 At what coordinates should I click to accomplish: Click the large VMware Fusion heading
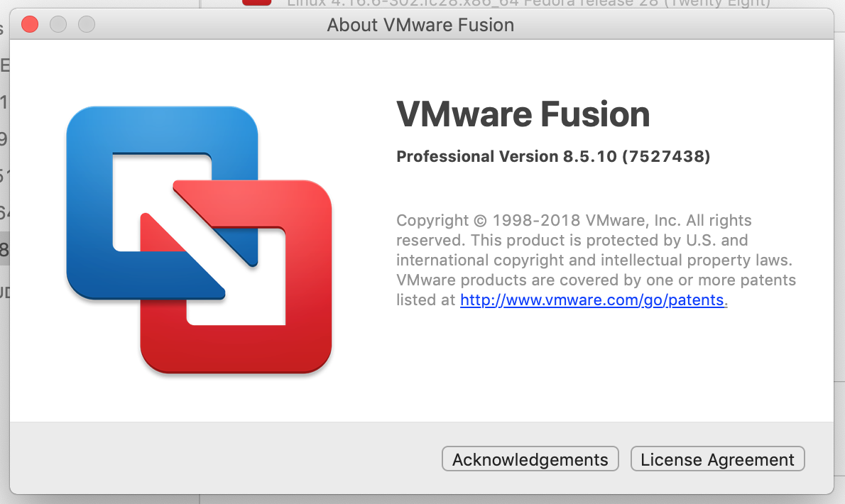tap(523, 114)
